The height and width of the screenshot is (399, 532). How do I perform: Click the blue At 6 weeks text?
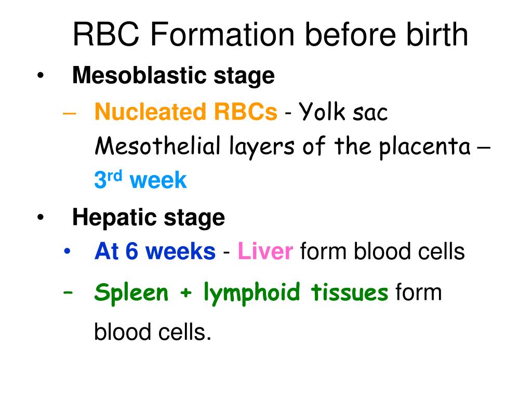[x=155, y=251]
